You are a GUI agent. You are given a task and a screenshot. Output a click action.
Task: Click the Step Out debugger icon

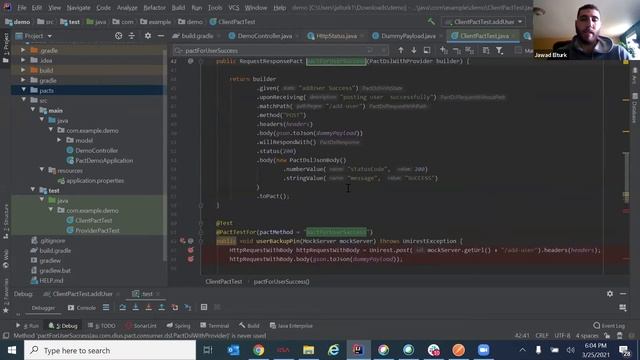click(162, 307)
